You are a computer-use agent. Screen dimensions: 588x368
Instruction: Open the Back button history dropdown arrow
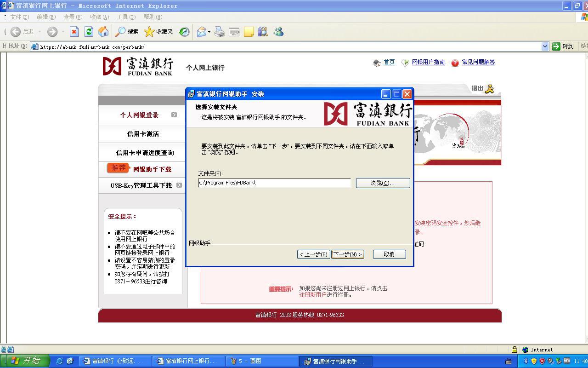click(x=40, y=32)
